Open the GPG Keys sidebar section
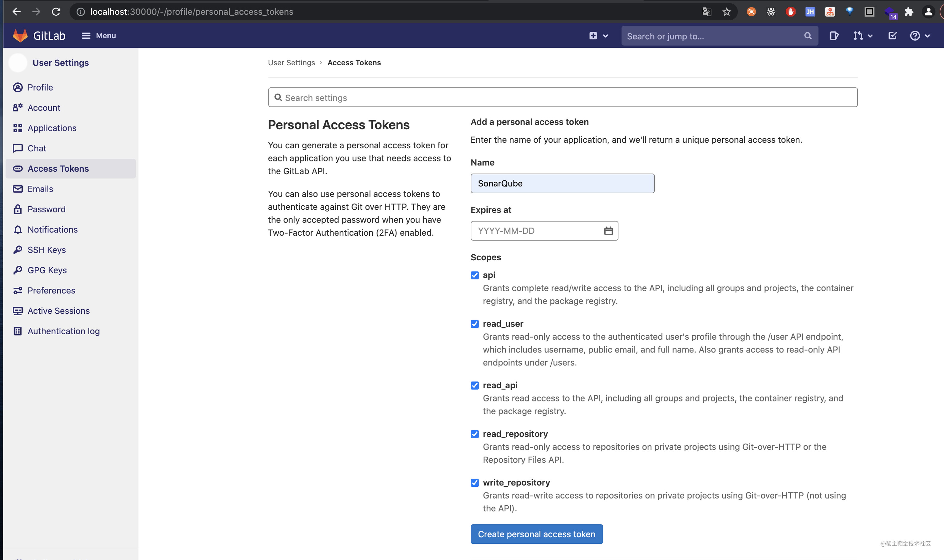Screen dimensions: 944x560 coord(47,270)
